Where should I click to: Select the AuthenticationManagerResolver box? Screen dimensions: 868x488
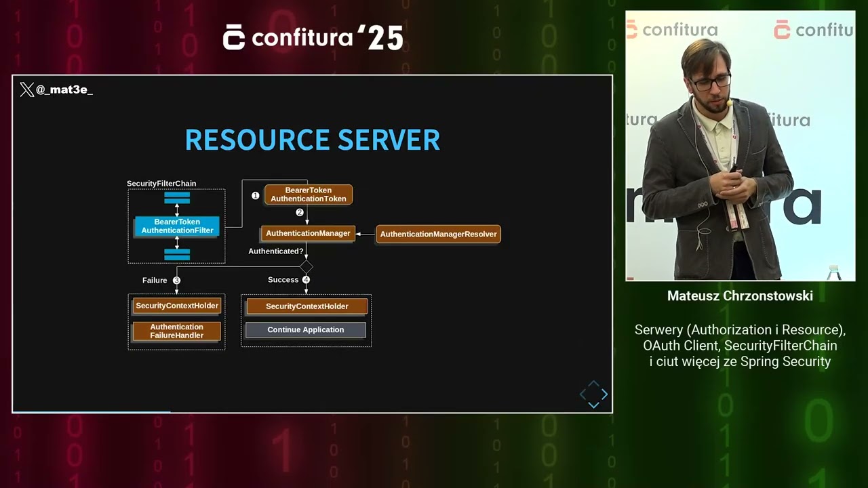pos(438,234)
